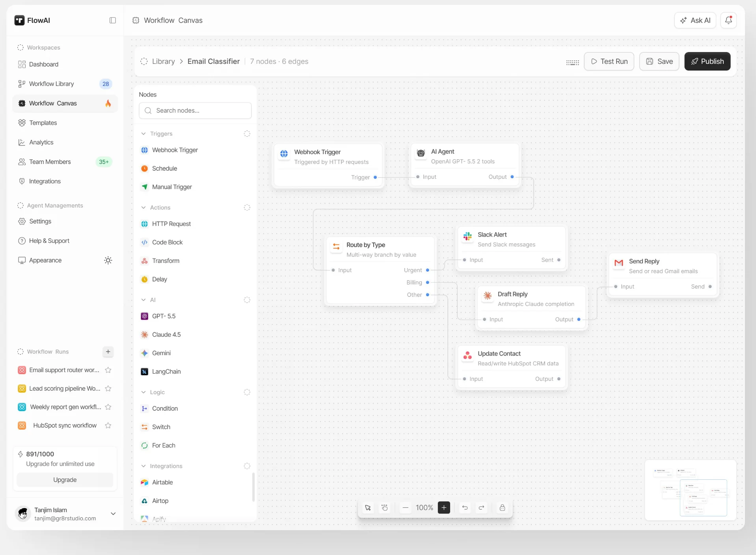The width and height of the screenshot is (756, 555).
Task: Collapse the sidebar panel icon
Action: coord(113,20)
